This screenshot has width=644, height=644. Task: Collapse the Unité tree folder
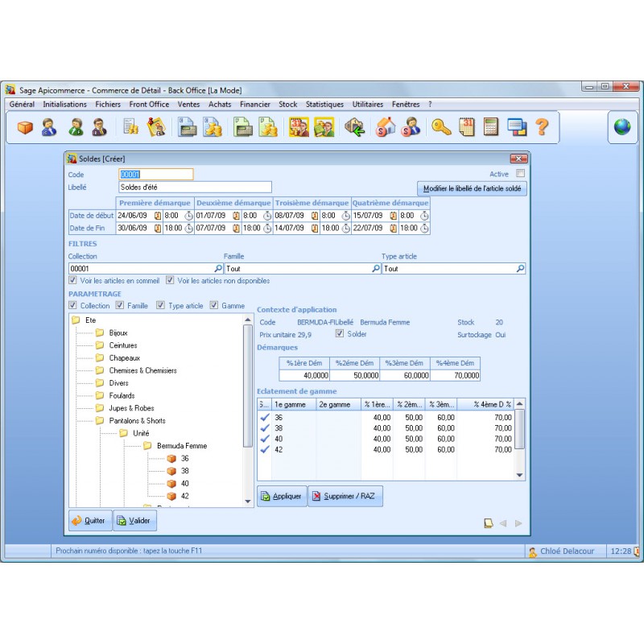(124, 433)
